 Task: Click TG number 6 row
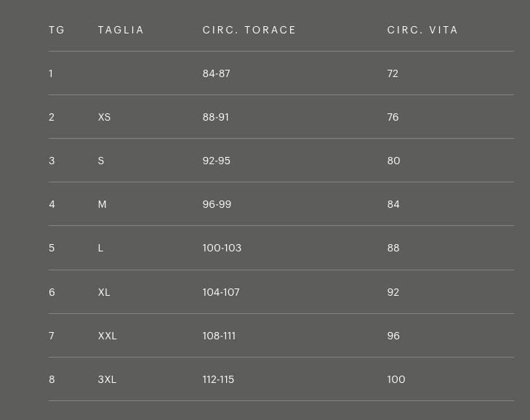click(x=52, y=292)
